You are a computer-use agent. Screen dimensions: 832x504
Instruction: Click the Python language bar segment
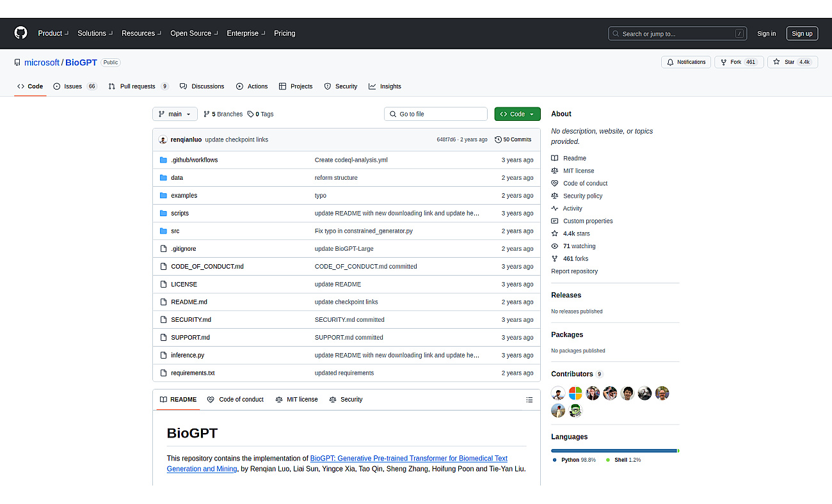point(614,451)
